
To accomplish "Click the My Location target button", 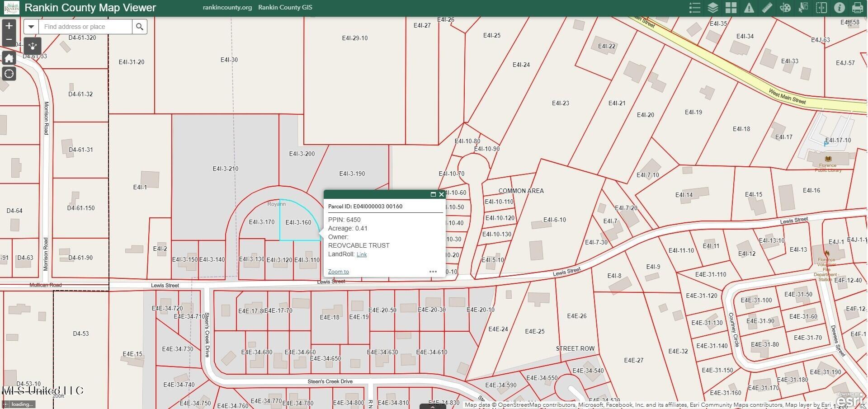I will coord(9,74).
